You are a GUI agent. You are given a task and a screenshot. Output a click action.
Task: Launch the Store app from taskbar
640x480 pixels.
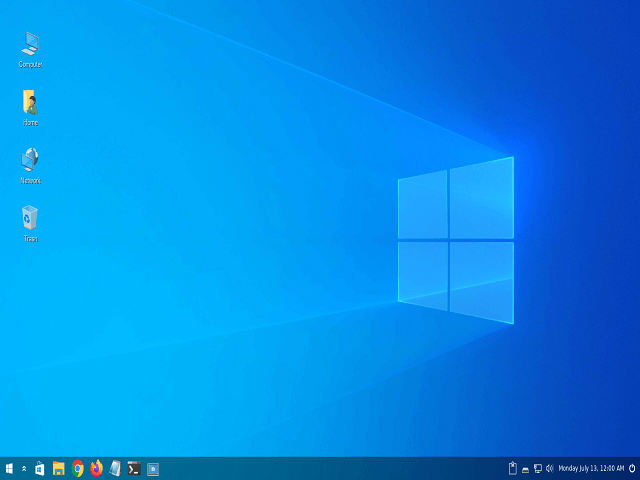click(40, 468)
